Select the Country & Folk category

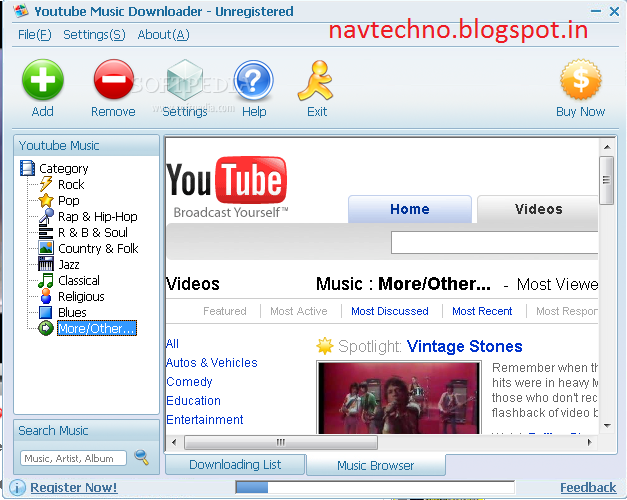(98, 248)
